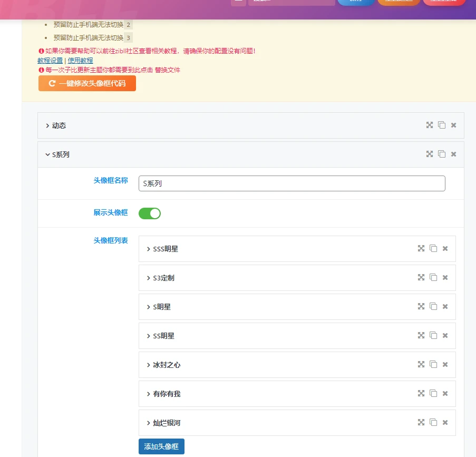
Task: Click move icon on S明星 row
Action: (x=421, y=307)
